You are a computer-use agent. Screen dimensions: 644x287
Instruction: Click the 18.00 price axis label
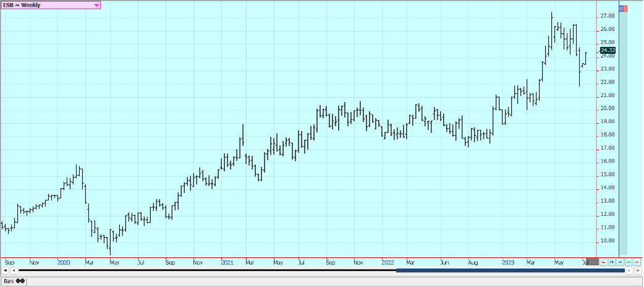[608, 135]
